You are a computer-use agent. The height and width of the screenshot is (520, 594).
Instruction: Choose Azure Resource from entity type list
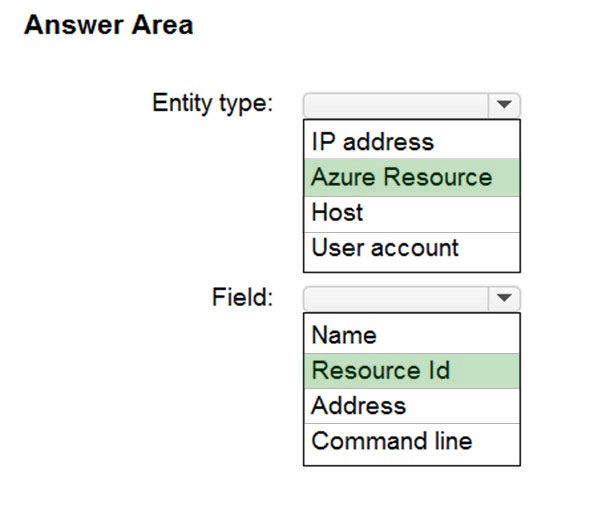[x=412, y=177]
